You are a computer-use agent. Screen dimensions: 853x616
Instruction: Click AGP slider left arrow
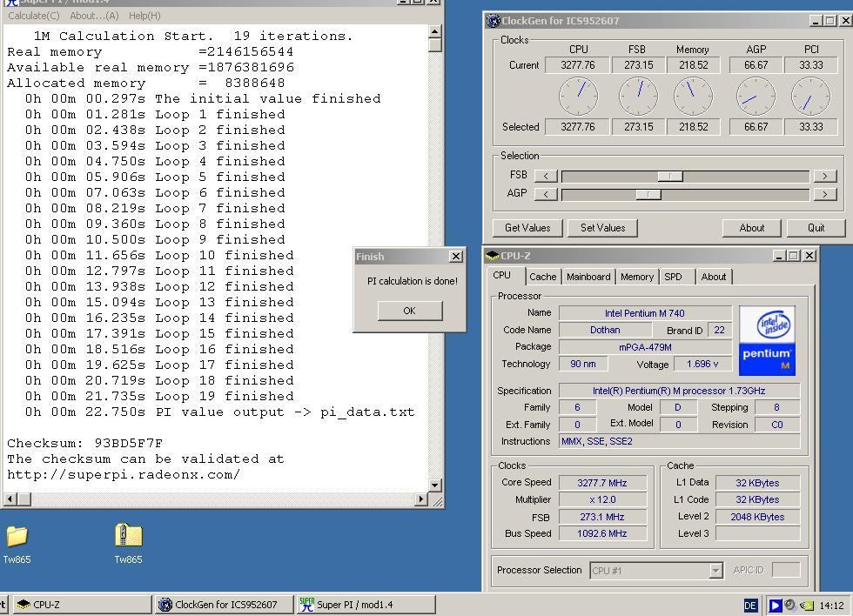tap(546, 194)
